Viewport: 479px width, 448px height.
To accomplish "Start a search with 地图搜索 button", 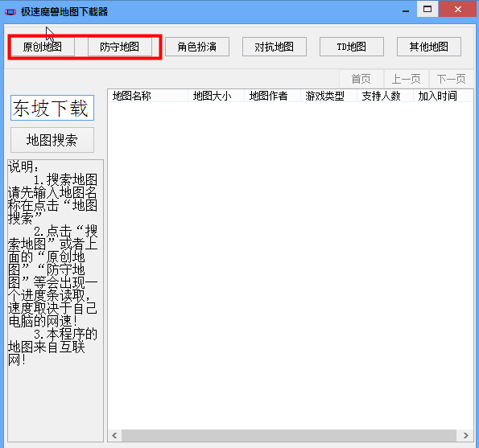I will (52, 140).
